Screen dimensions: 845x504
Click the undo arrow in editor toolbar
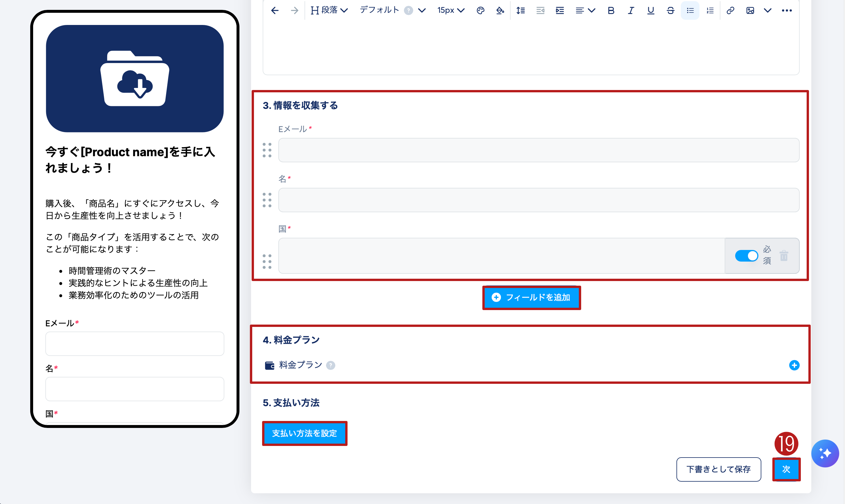(x=275, y=10)
